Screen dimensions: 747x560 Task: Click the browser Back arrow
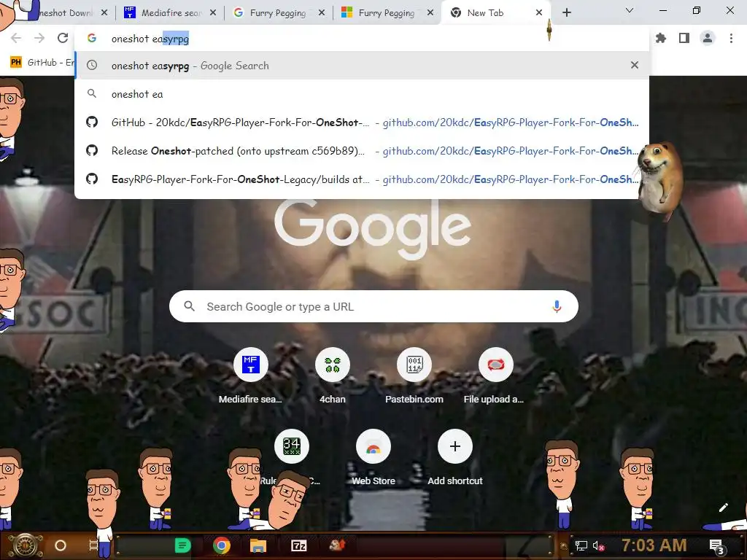tap(16, 38)
